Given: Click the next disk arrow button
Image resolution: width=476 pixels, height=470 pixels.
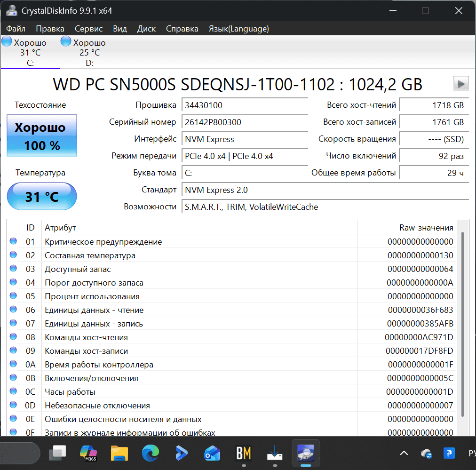Looking at the screenshot, I should [461, 83].
